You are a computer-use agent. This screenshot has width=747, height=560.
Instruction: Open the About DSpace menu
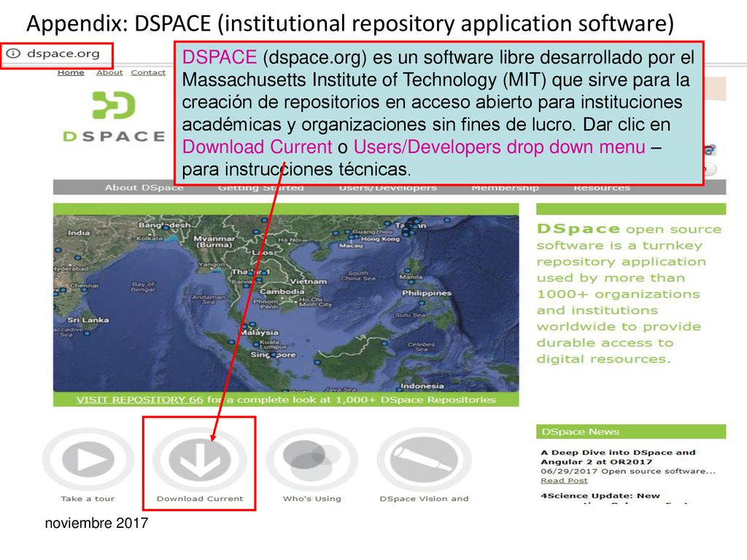click(x=144, y=188)
